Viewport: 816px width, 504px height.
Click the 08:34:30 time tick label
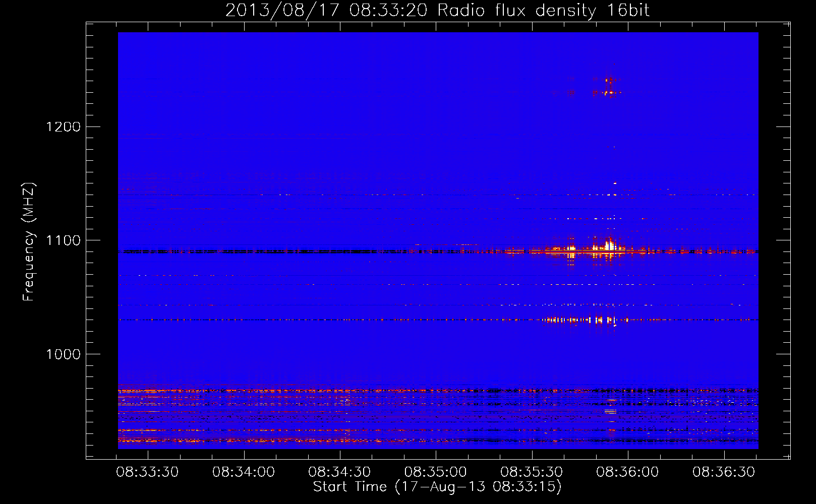339,472
